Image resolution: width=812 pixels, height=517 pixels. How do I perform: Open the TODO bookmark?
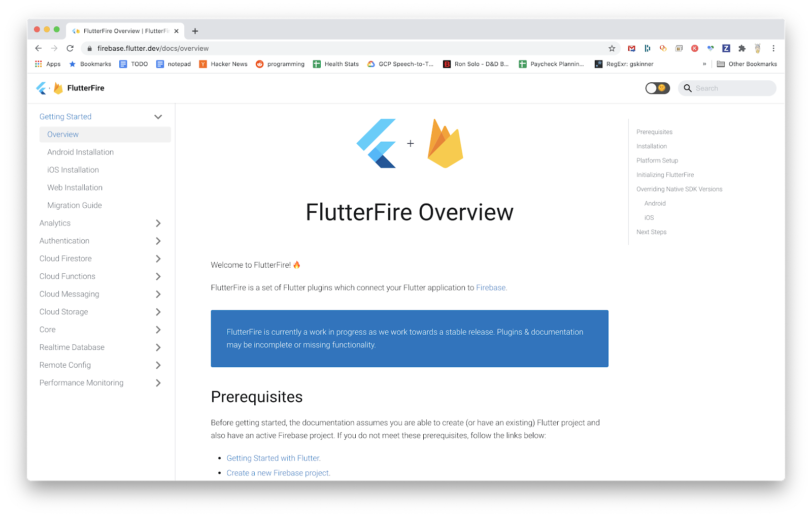pos(133,64)
